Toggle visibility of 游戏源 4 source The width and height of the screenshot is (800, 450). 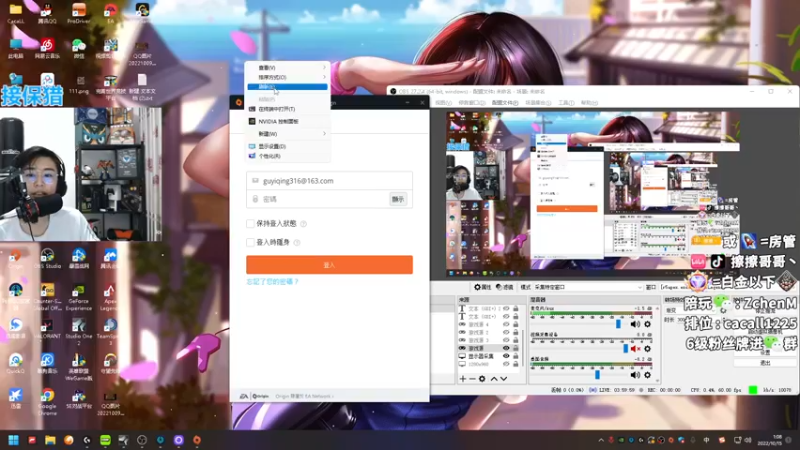(506, 324)
